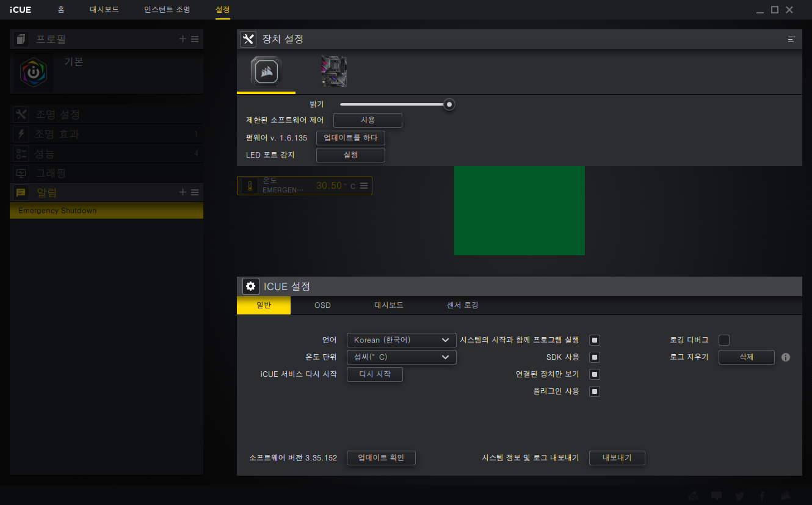The width and height of the screenshot is (812, 505).
Task: Open the temperature widget menu icon
Action: [x=364, y=186]
